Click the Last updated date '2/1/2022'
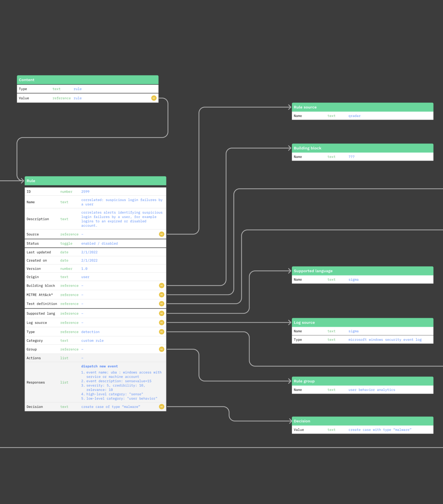This screenshot has height=504, width=443. click(90, 252)
